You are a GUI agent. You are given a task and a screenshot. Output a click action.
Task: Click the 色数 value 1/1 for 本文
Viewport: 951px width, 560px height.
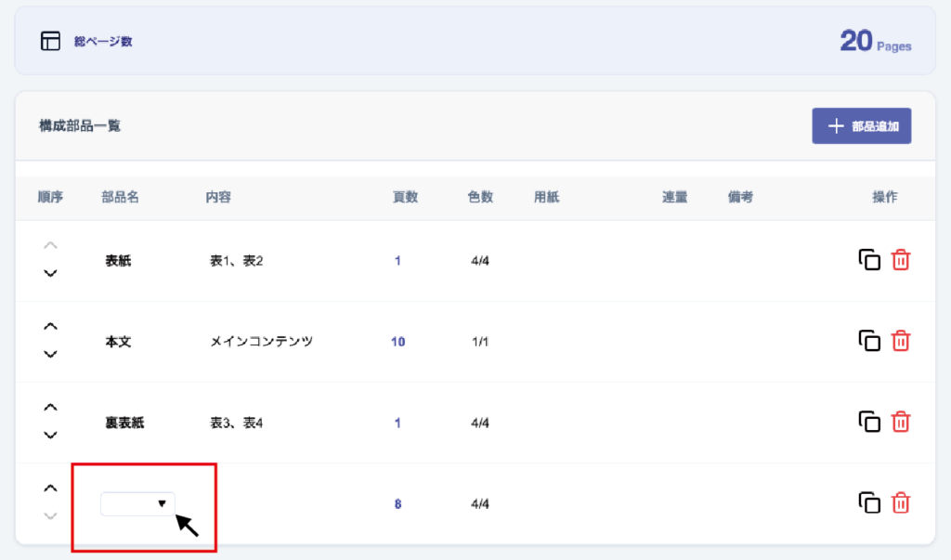(480, 342)
